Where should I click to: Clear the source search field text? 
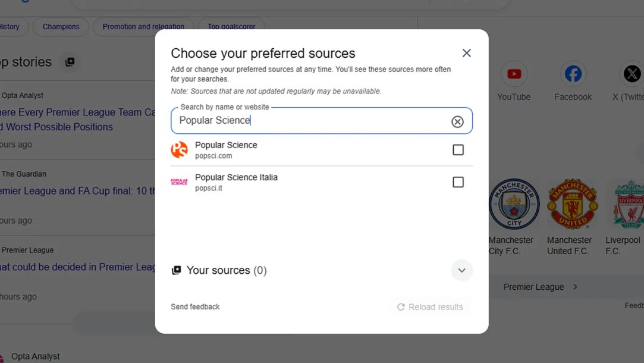click(457, 121)
